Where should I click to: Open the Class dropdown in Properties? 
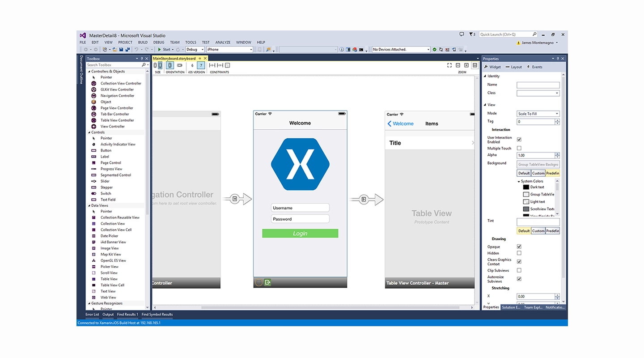click(538, 93)
